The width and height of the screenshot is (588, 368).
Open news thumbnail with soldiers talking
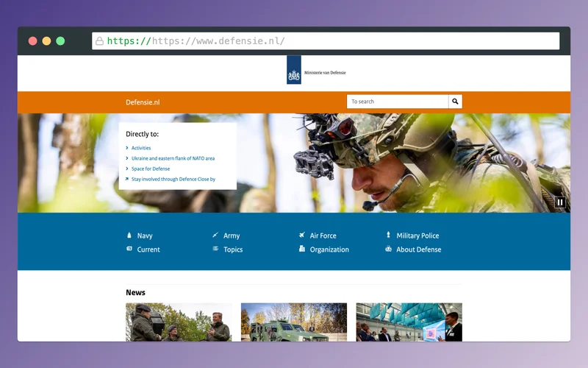click(179, 322)
